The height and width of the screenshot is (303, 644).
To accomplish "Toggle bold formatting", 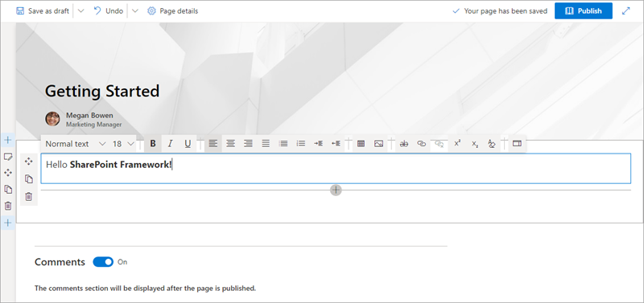I will (153, 144).
